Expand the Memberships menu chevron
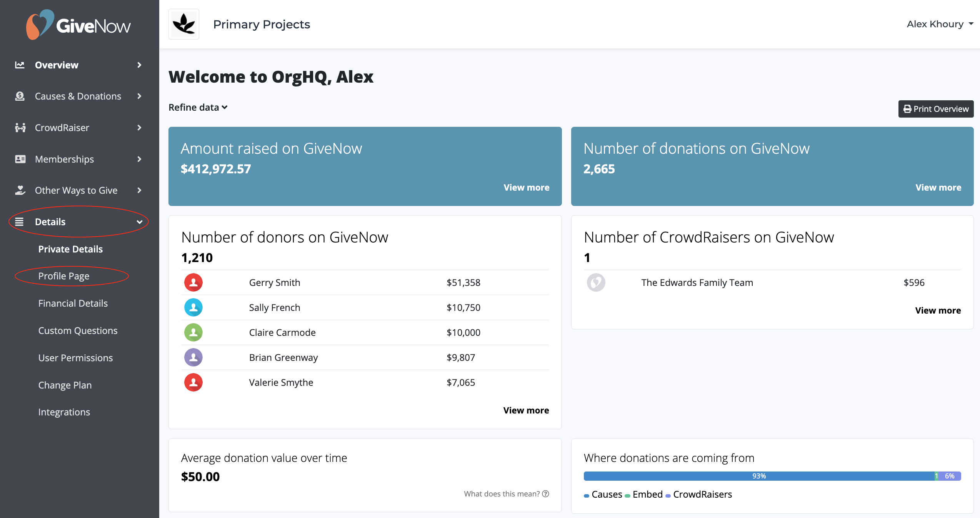 point(139,159)
